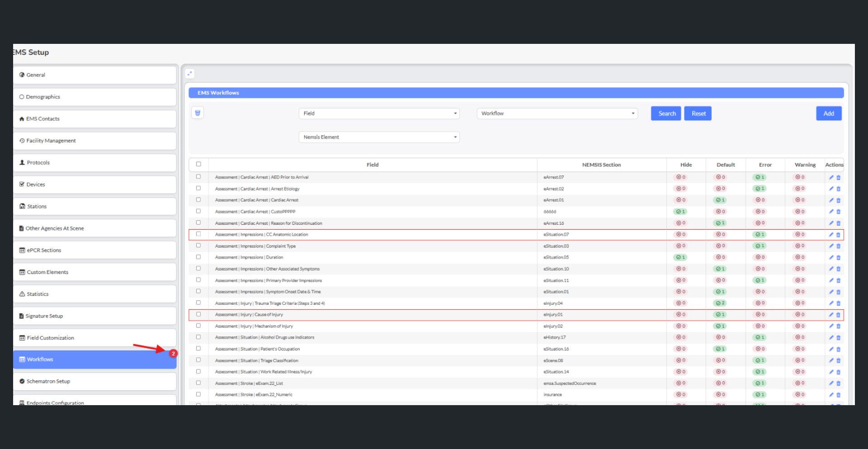The width and height of the screenshot is (868, 449).
Task: Click the expand panel icon above EMS Workflows
Action: 190,74
